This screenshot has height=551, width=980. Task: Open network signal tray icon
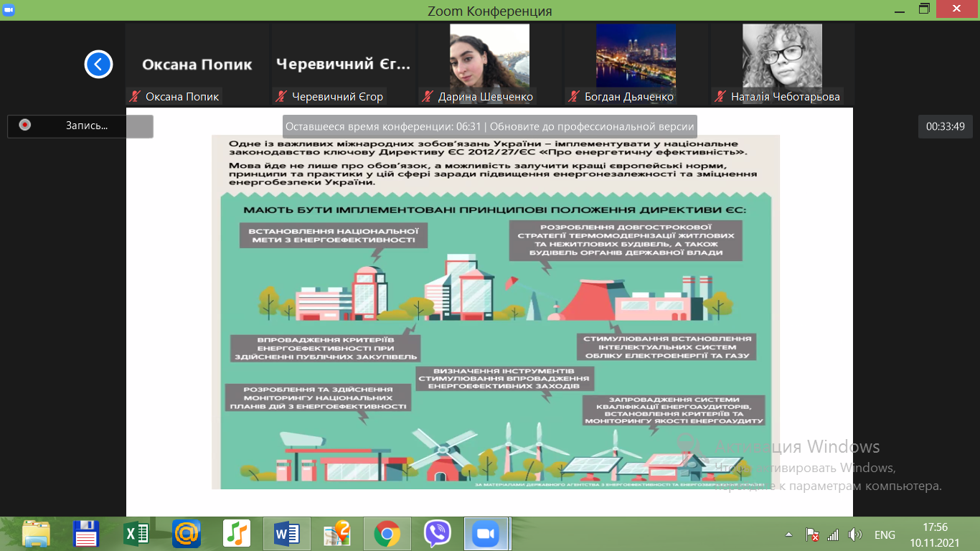pos(833,534)
